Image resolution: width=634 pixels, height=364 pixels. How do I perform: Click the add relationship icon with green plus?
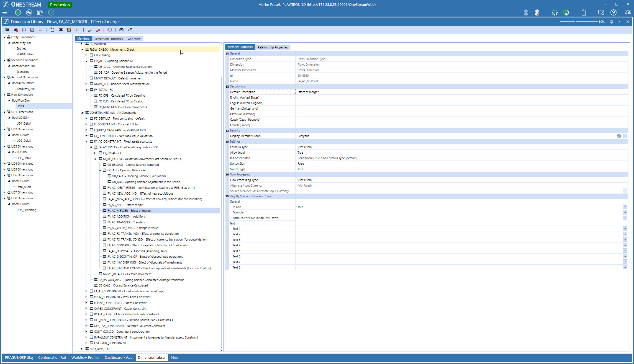(x=89, y=30)
